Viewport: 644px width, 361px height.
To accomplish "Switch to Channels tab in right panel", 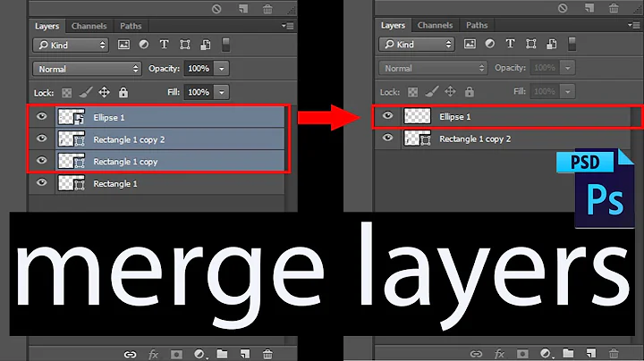I will [x=435, y=25].
